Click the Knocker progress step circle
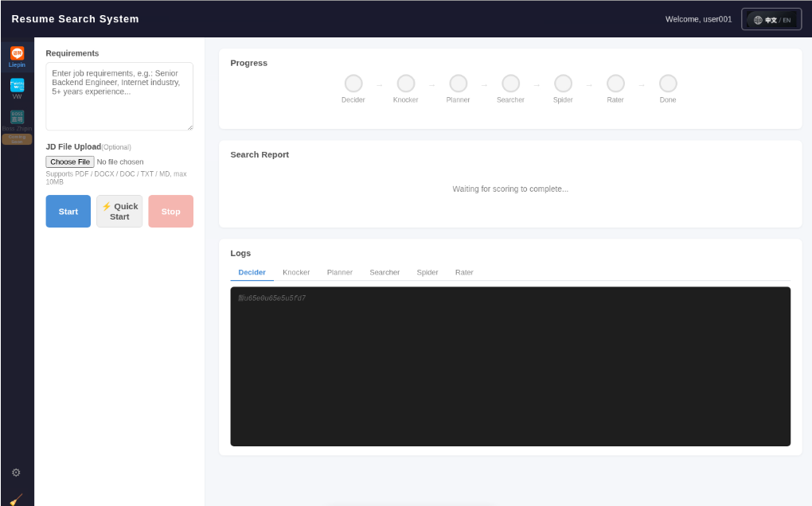Viewport: 812px width, 506px height. point(405,84)
